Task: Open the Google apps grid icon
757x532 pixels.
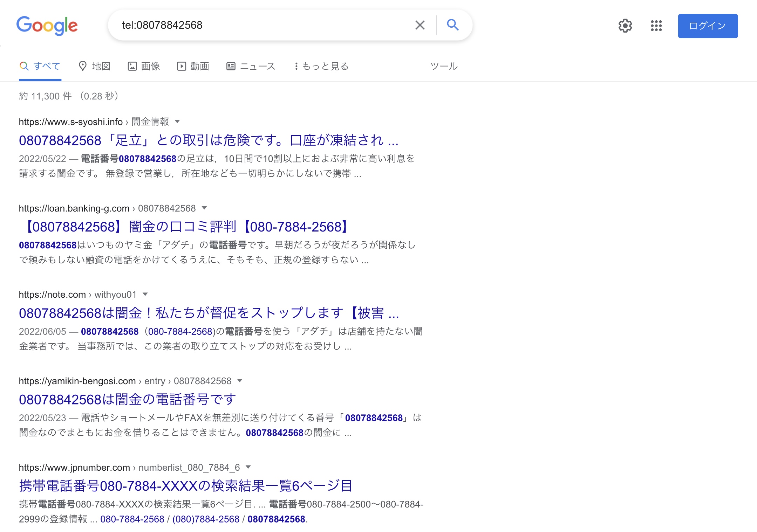Action: (x=656, y=26)
